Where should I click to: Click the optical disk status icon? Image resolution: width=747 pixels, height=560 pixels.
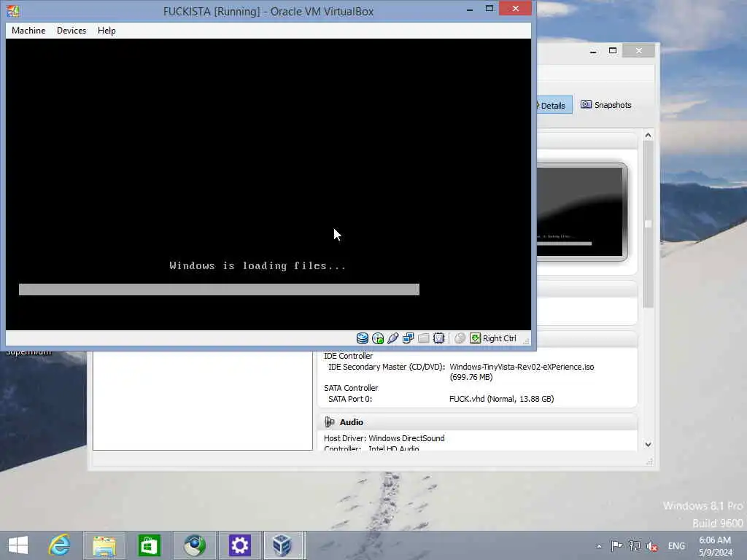tap(378, 338)
